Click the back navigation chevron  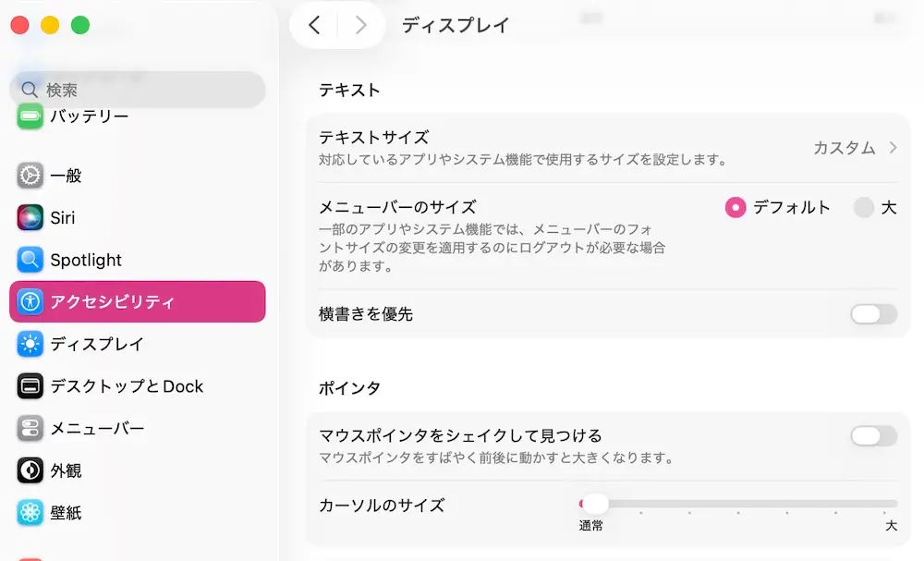coord(314,25)
